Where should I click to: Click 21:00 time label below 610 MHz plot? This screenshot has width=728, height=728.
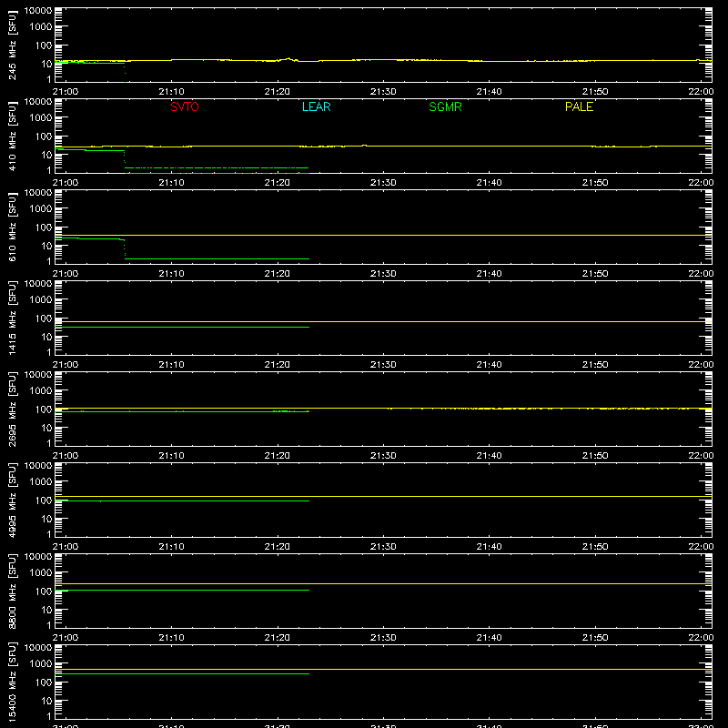[66, 274]
